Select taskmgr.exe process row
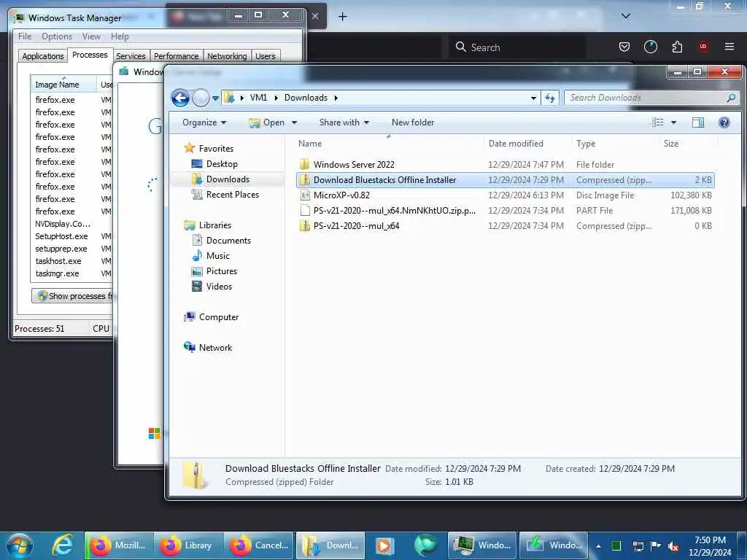 click(71, 273)
